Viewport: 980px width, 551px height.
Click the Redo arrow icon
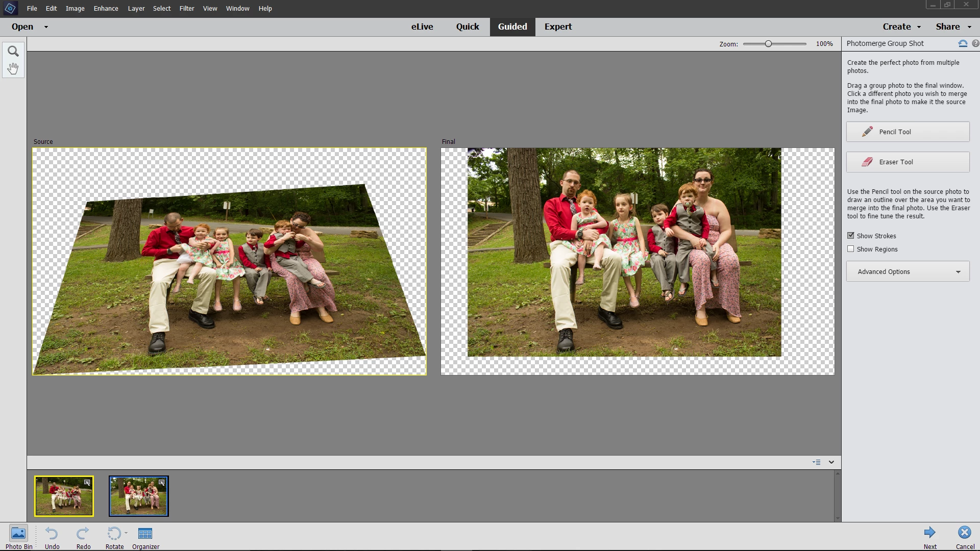[x=83, y=534]
